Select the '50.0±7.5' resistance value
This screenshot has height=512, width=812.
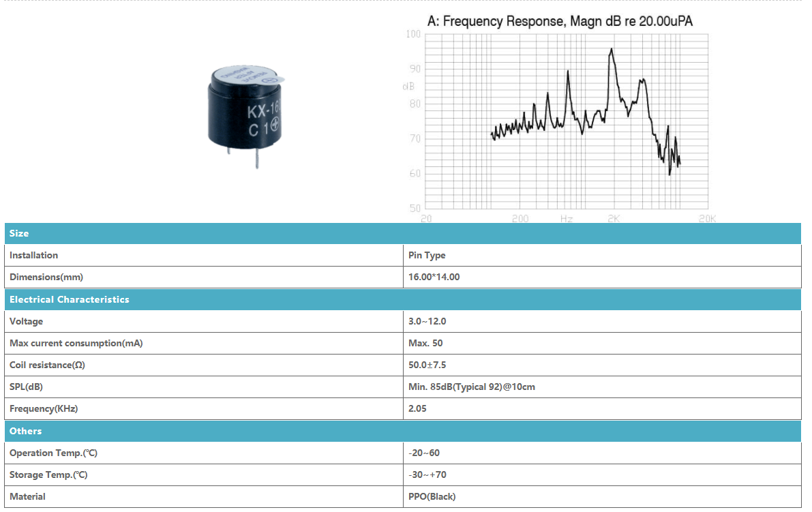pos(427,365)
